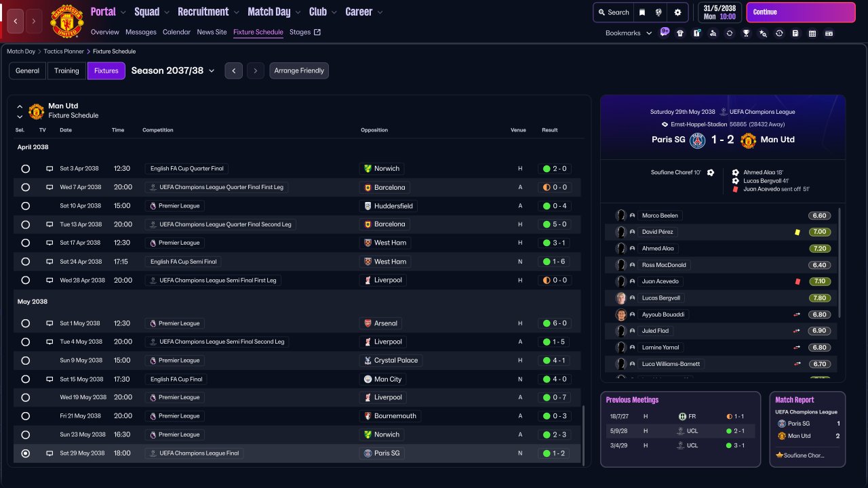Open the calendar grid bookmark icon

pos(812,33)
